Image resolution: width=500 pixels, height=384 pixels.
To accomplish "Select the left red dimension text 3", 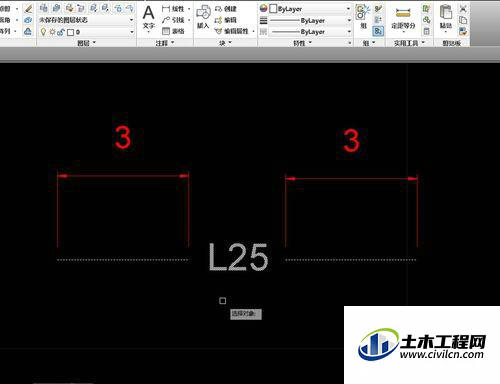I will tap(123, 137).
